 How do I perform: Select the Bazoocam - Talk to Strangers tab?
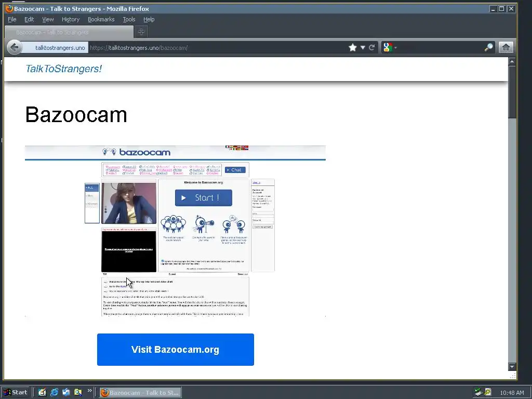click(x=69, y=32)
